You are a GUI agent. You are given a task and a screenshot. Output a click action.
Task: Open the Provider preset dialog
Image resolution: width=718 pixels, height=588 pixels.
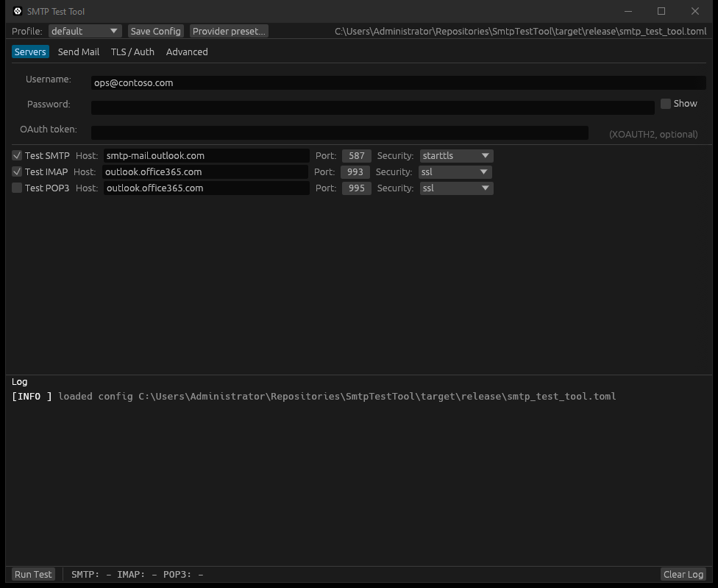coord(229,31)
